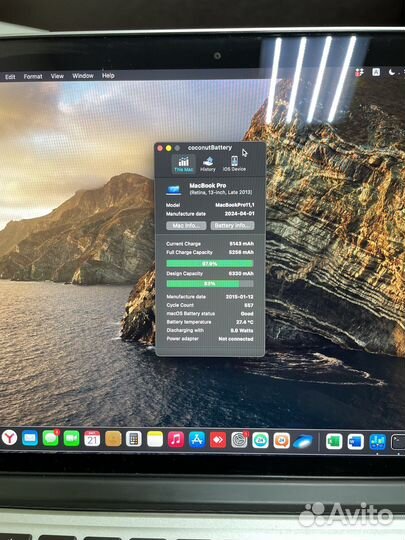Click the blue oval dock icon
This screenshot has height=540, width=405.
[x=303, y=442]
